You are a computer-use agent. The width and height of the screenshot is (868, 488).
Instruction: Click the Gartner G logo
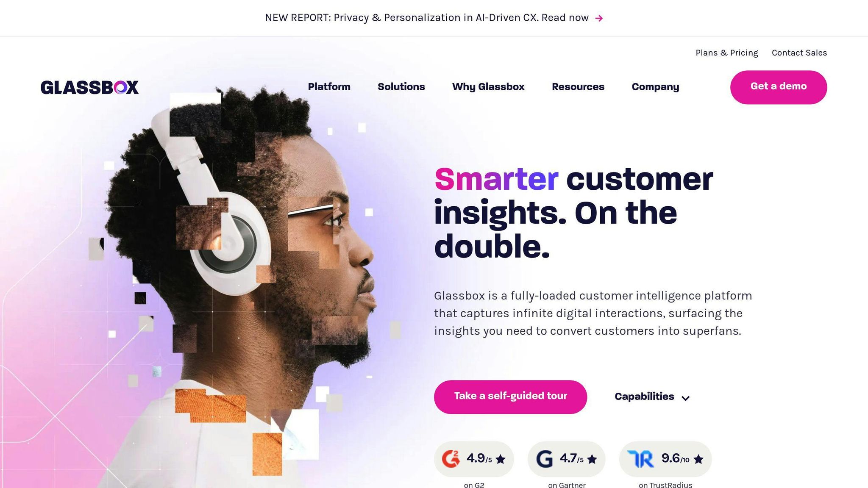544,459
